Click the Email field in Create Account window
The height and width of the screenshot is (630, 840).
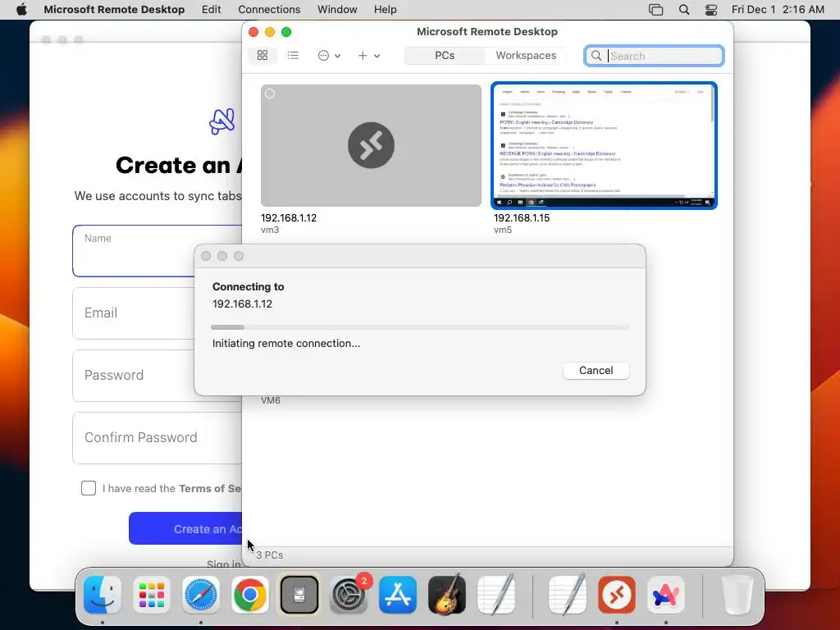pos(157,313)
